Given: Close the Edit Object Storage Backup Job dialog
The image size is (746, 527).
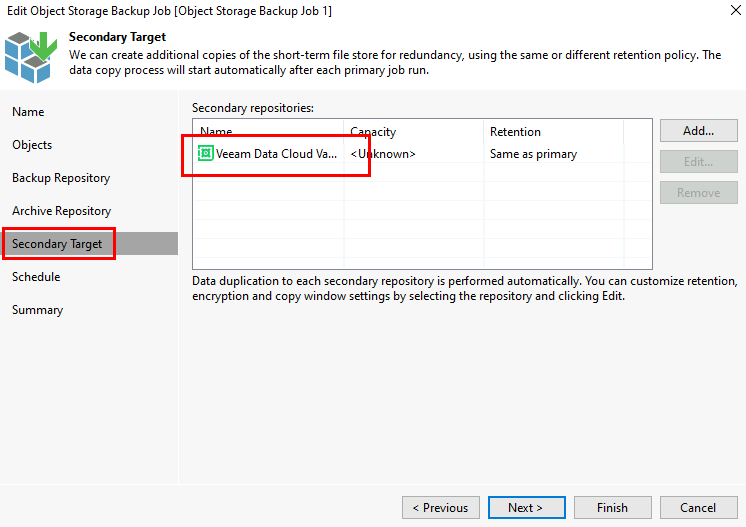Looking at the screenshot, I should pos(736,10).
